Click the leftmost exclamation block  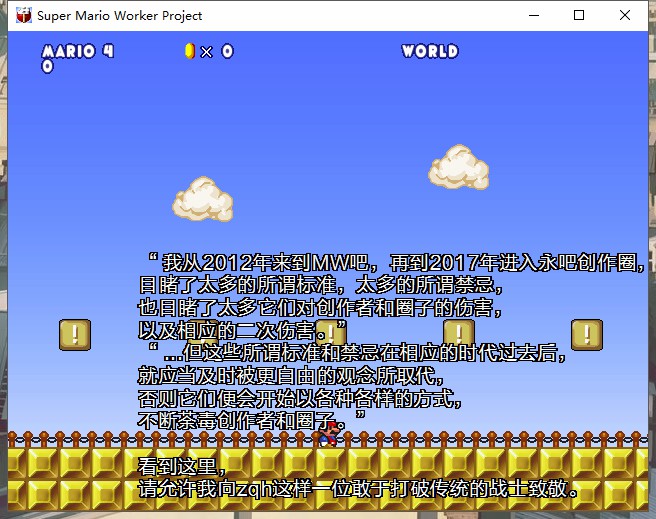[75, 335]
